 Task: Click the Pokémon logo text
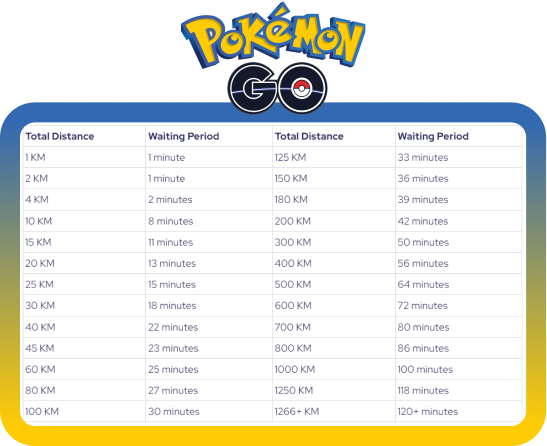pos(273,35)
